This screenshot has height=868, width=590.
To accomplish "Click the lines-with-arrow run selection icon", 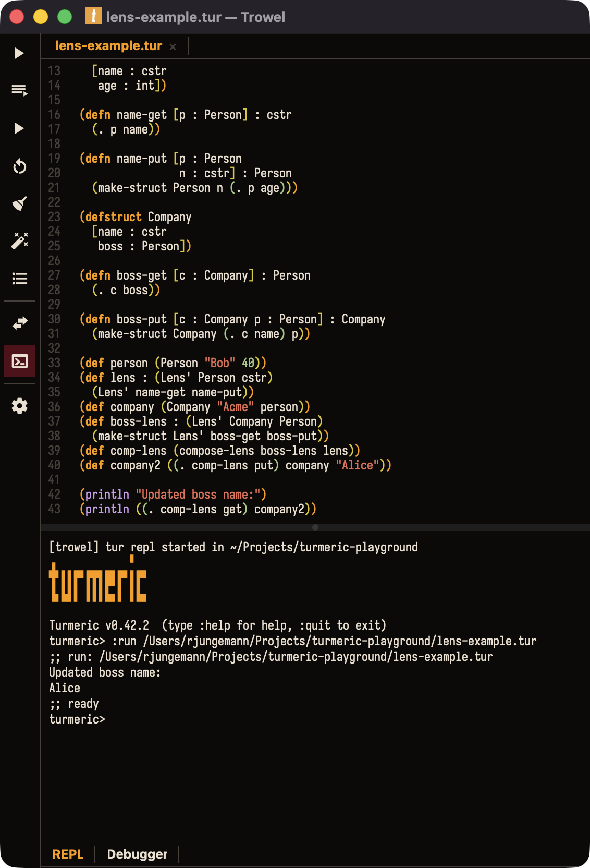I will click(19, 91).
